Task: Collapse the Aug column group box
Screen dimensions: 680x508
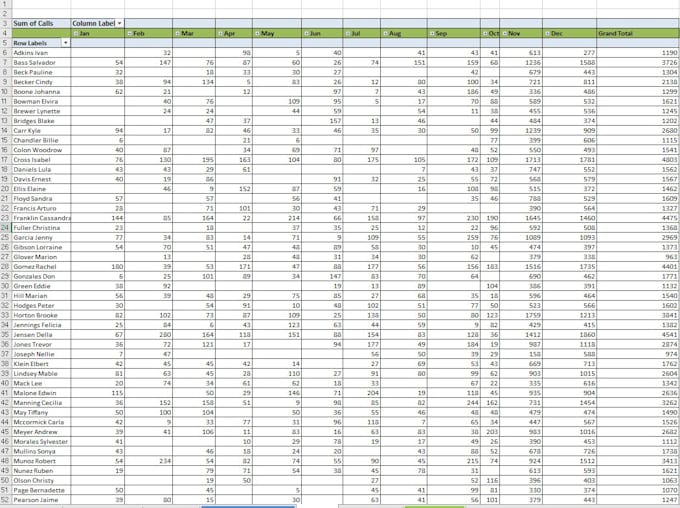Action: pyautogui.click(x=386, y=33)
